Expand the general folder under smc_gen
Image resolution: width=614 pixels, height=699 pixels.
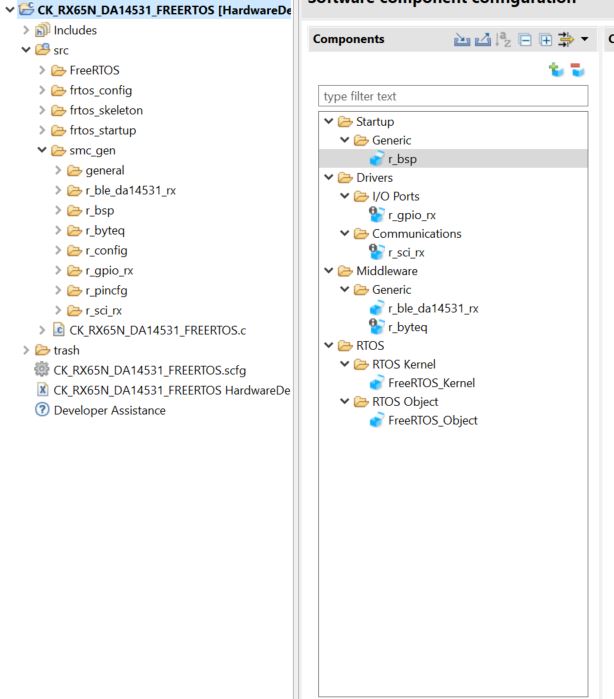point(58,170)
